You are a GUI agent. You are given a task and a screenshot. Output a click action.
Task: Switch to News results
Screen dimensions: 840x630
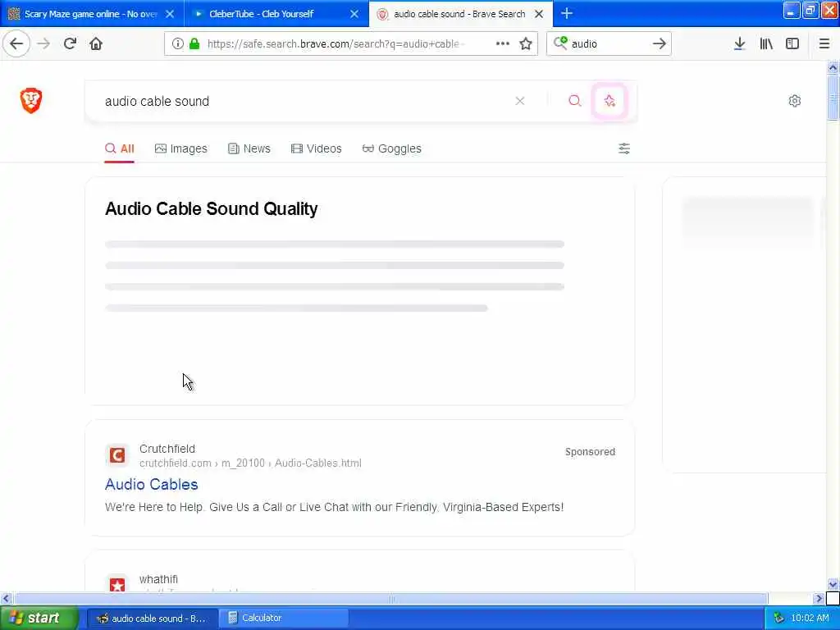pyautogui.click(x=249, y=148)
